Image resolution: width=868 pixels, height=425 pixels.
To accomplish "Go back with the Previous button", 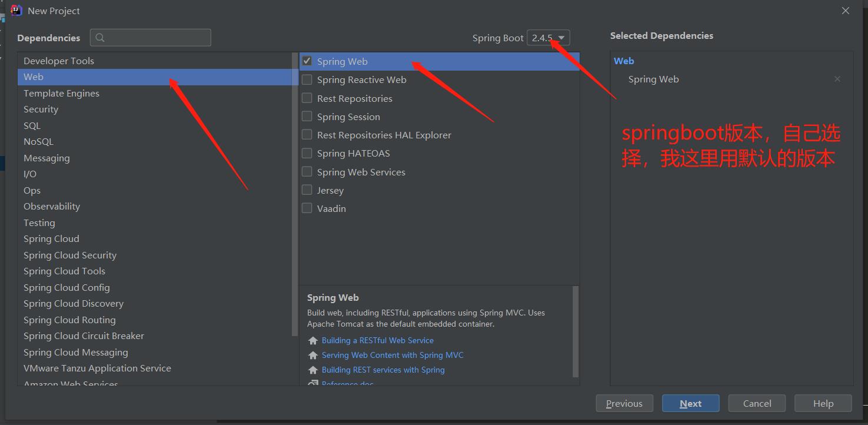I will coord(624,403).
